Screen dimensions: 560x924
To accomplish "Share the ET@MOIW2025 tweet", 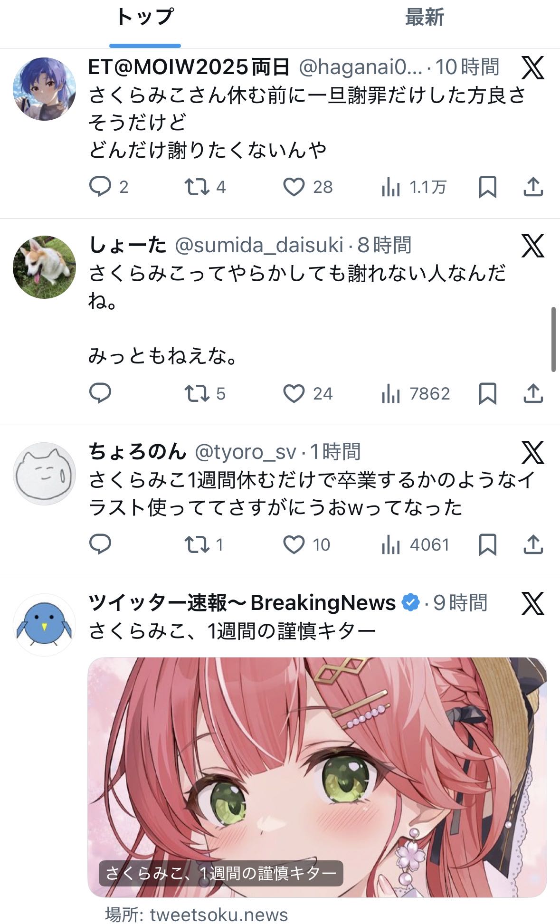I will 533,187.
